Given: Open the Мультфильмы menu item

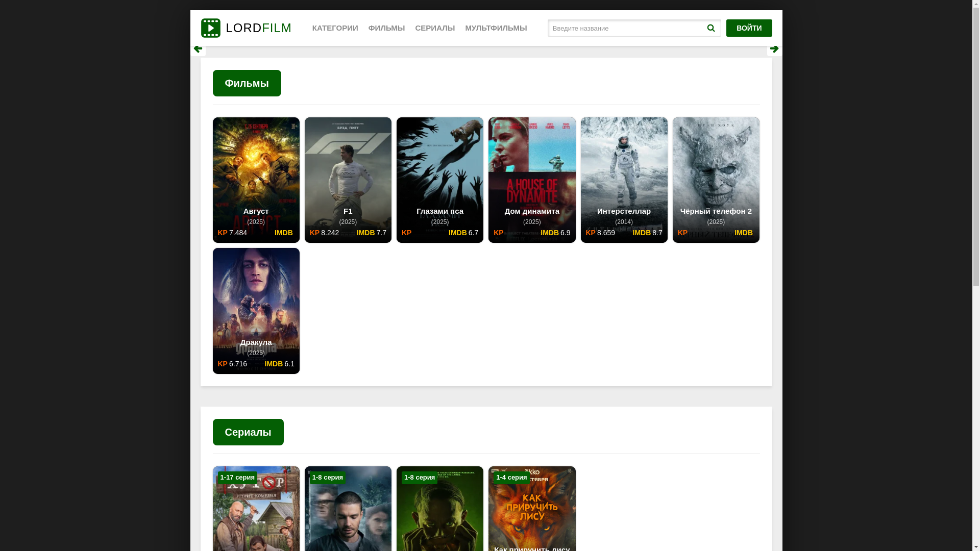Looking at the screenshot, I should point(496,28).
